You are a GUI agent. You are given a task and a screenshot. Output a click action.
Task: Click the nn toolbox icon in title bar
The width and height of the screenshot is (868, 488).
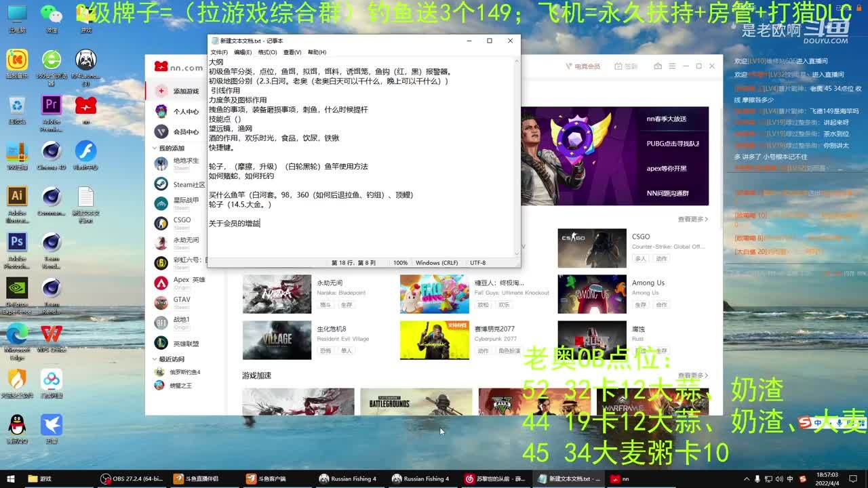tap(658, 66)
